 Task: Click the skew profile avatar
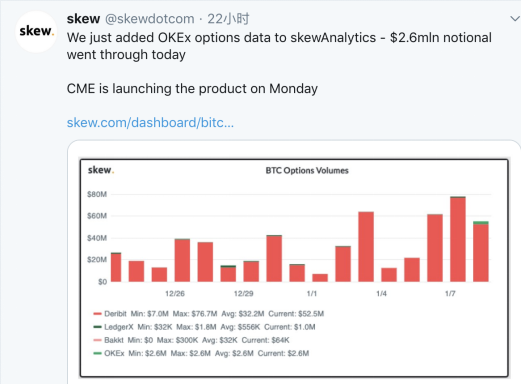click(x=35, y=32)
